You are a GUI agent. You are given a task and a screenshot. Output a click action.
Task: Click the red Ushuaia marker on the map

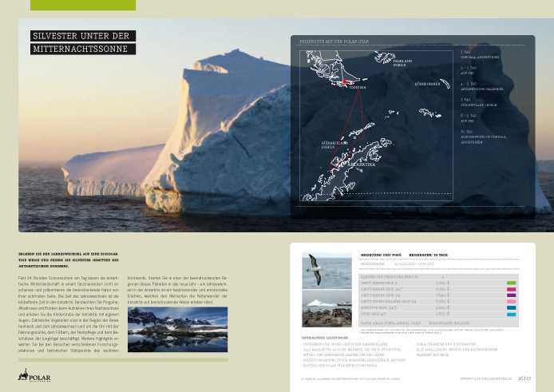[344, 82]
